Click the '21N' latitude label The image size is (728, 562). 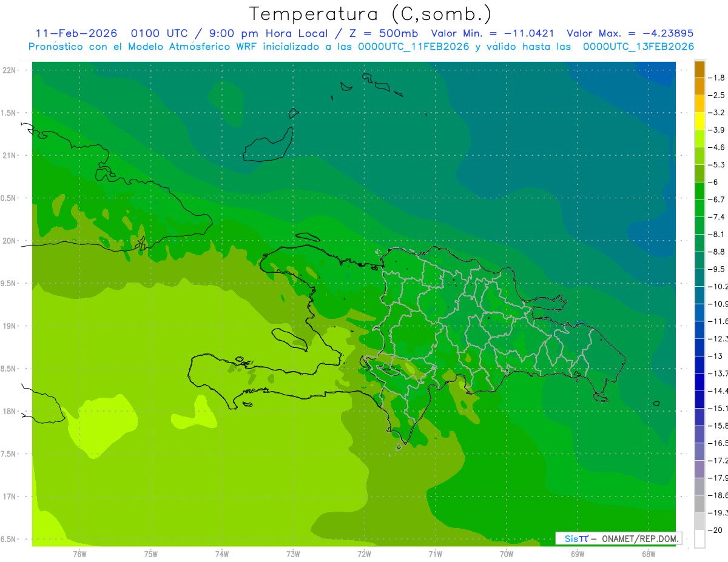tap(9, 155)
